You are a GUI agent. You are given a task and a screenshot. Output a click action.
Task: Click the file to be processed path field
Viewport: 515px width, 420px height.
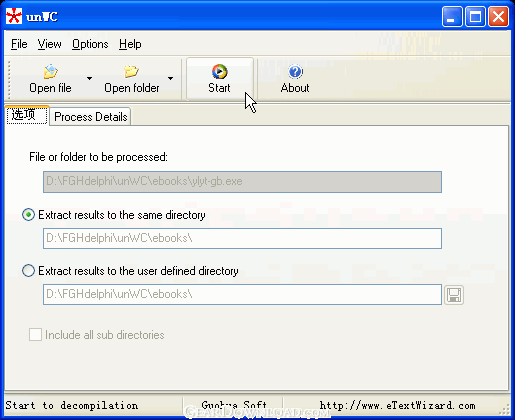[242, 182]
